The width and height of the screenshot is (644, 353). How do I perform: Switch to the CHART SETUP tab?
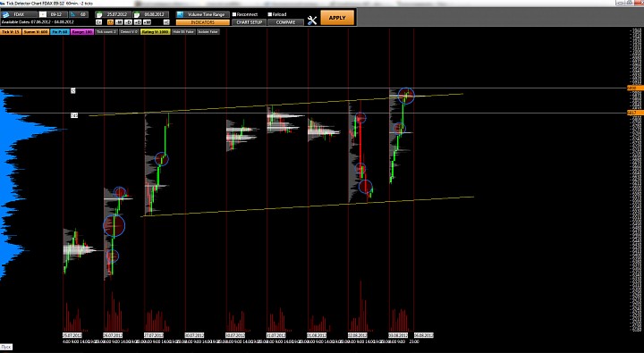[249, 22]
